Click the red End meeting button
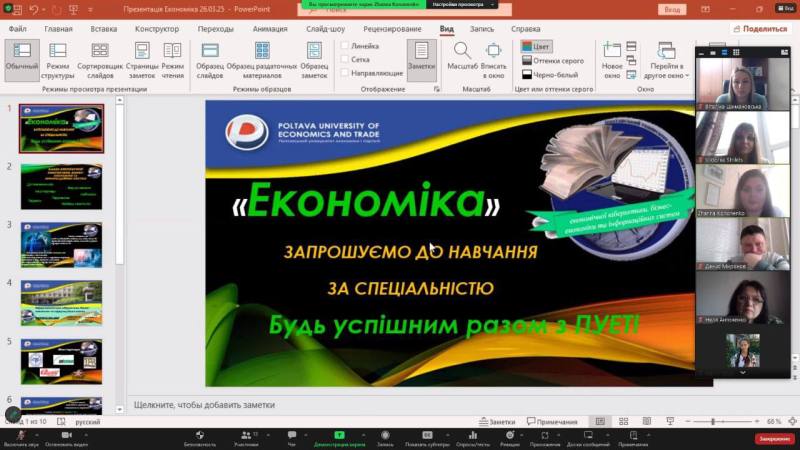Image resolution: width=800 pixels, height=450 pixels. 773,438
